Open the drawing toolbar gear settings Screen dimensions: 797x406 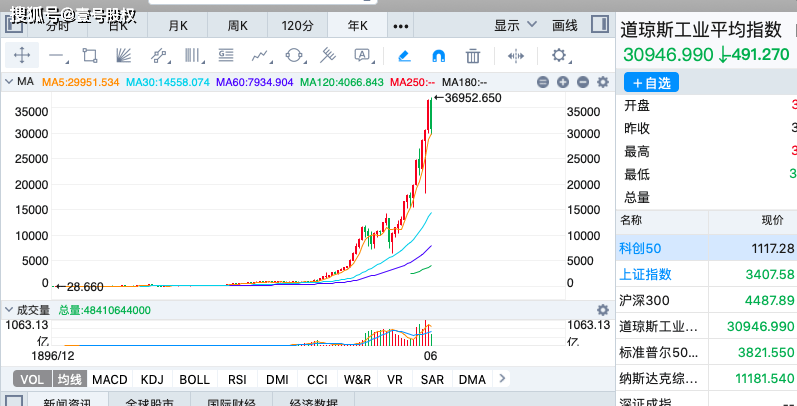(x=559, y=55)
